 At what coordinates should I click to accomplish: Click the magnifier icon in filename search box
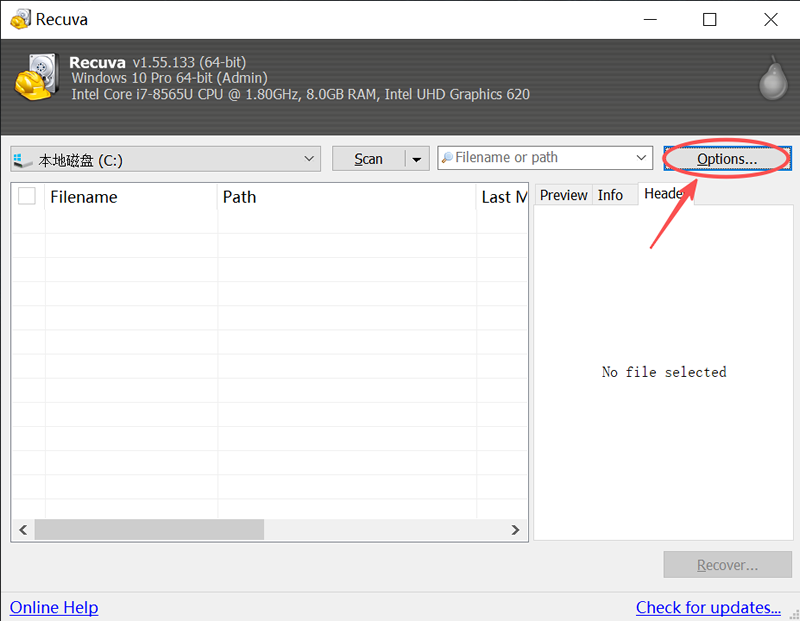tap(447, 158)
